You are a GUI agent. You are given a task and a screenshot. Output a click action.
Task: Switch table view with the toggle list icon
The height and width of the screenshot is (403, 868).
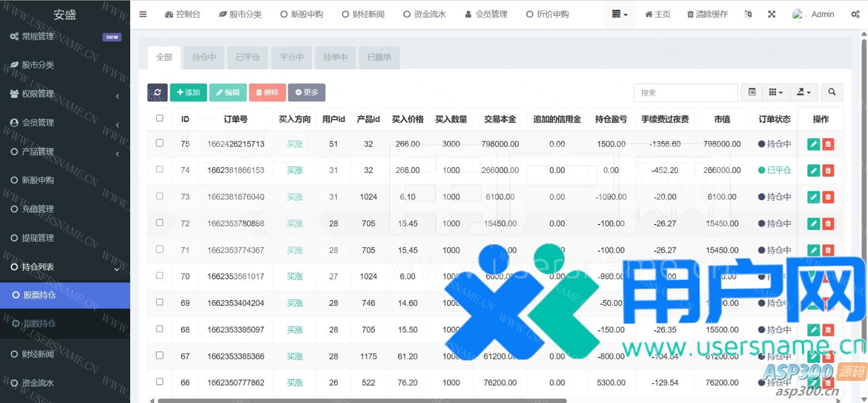752,92
